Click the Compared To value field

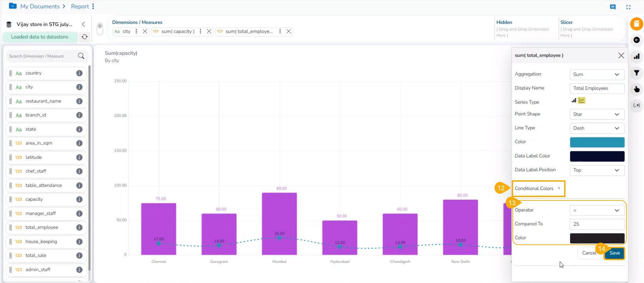597,224
